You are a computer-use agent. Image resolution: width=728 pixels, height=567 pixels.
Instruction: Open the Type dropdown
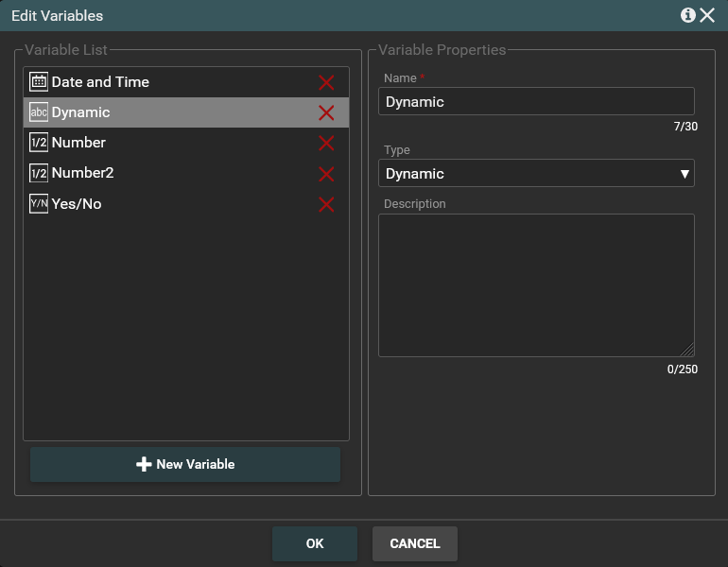[536, 173]
